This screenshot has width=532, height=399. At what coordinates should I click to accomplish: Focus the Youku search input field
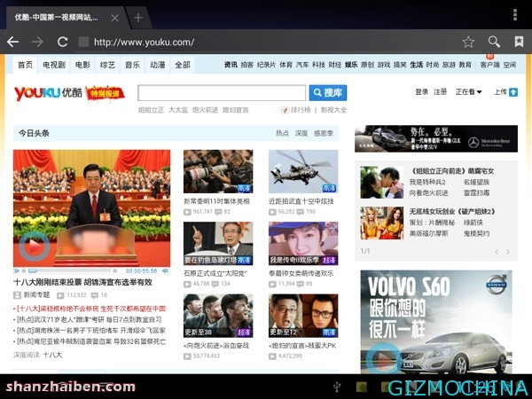click(223, 92)
